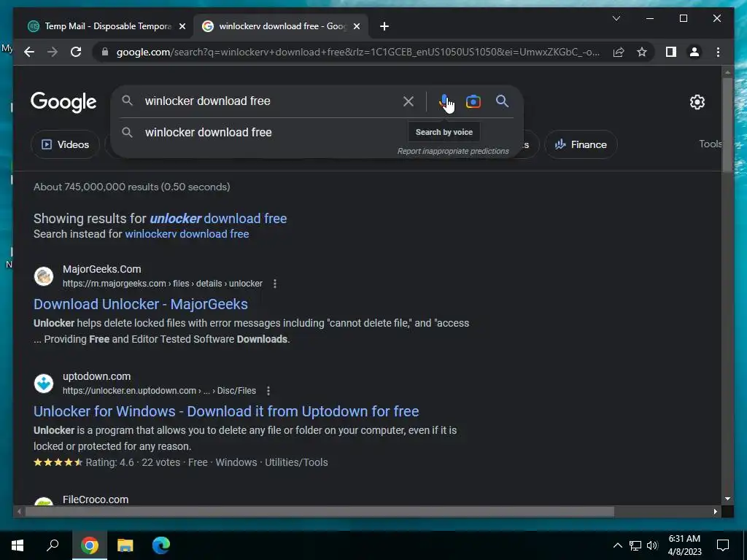Open Unlocker for Windows Uptodown result
This screenshot has height=560, width=747.
tap(226, 411)
